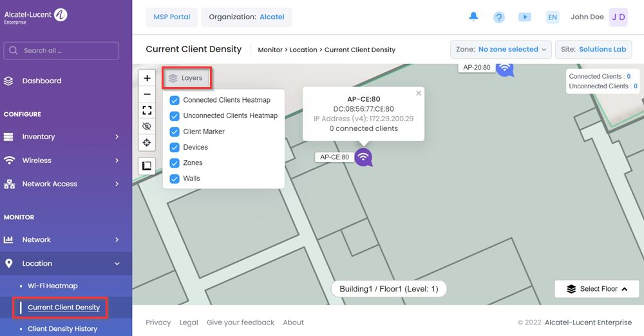The width and height of the screenshot is (644, 336).
Task: Open the help question mark icon
Action: [x=499, y=17]
